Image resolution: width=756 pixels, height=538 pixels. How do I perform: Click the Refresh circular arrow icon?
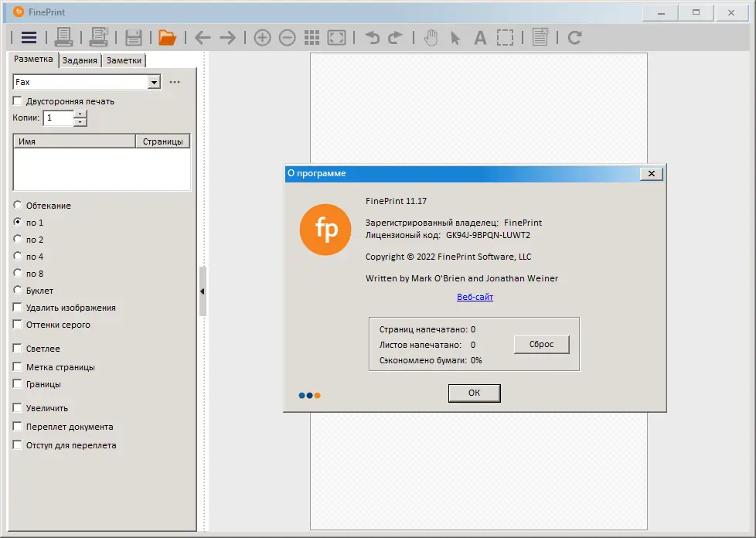574,38
